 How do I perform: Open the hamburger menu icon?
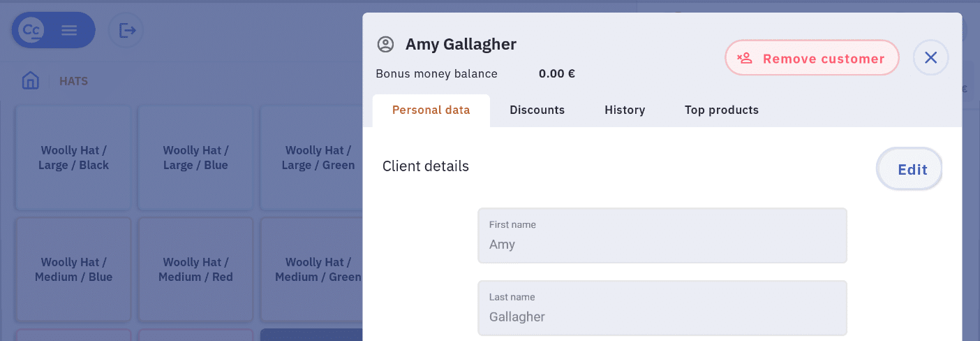tap(69, 30)
